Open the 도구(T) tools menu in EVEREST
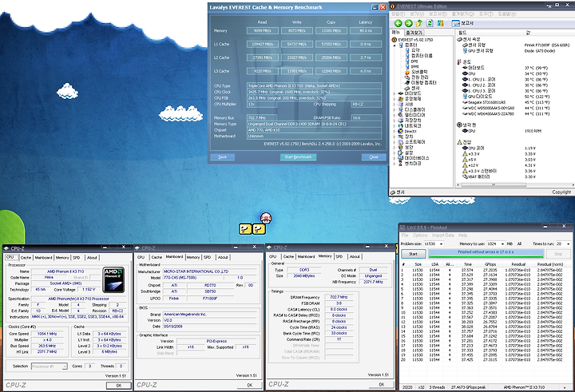The image size is (575, 392). click(x=486, y=14)
